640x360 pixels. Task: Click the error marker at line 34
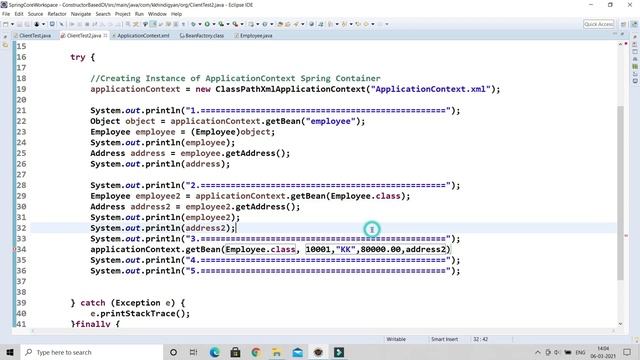coord(15,249)
